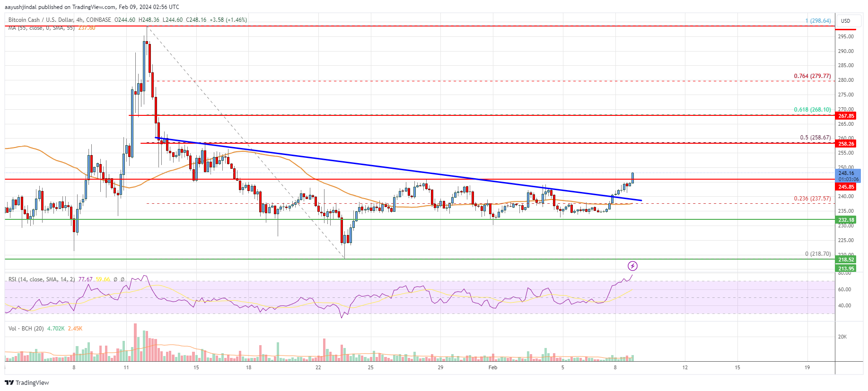The width and height of the screenshot is (868, 391).
Task: Click the 275.00 price axis label
Action: click(846, 95)
